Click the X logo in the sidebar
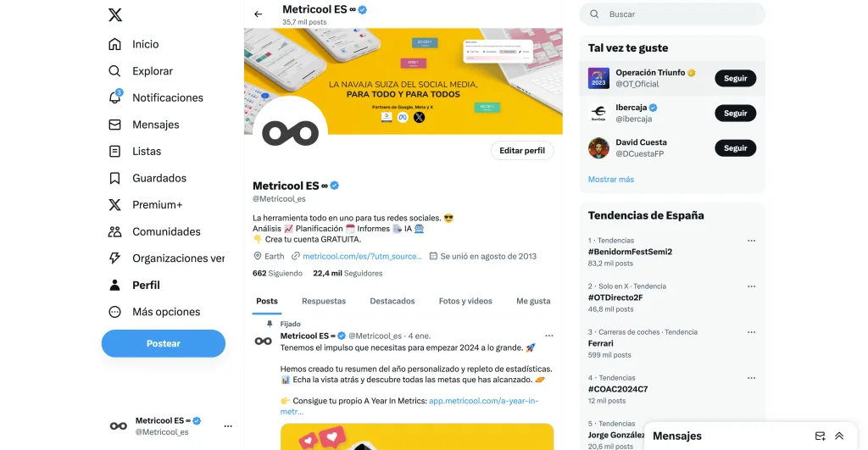 [115, 14]
